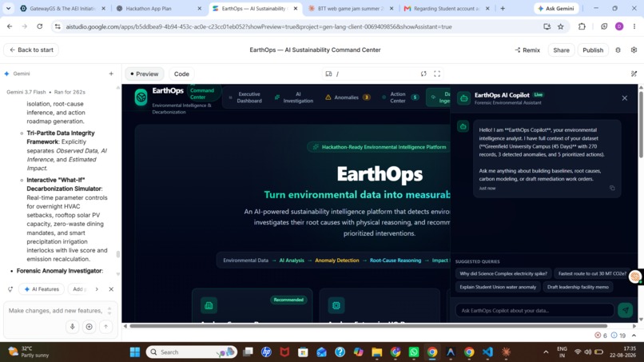Show more suggestion chips with chevron
The height and width of the screenshot is (362, 644).
click(x=97, y=289)
